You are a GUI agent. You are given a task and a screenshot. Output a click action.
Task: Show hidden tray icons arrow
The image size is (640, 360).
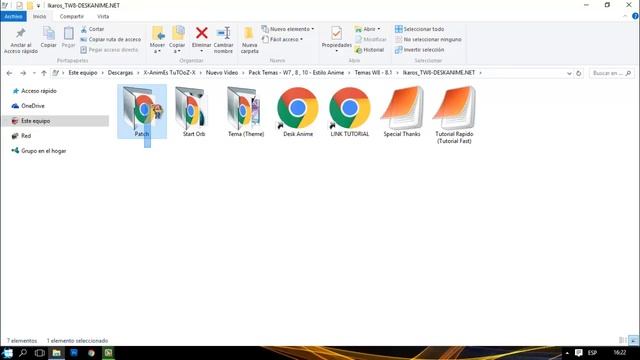[x=567, y=353]
